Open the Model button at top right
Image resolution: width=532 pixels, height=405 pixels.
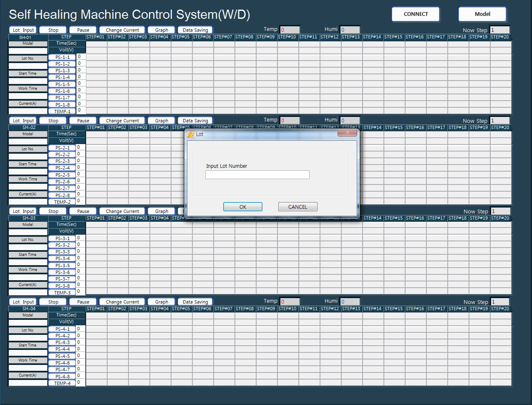click(482, 14)
